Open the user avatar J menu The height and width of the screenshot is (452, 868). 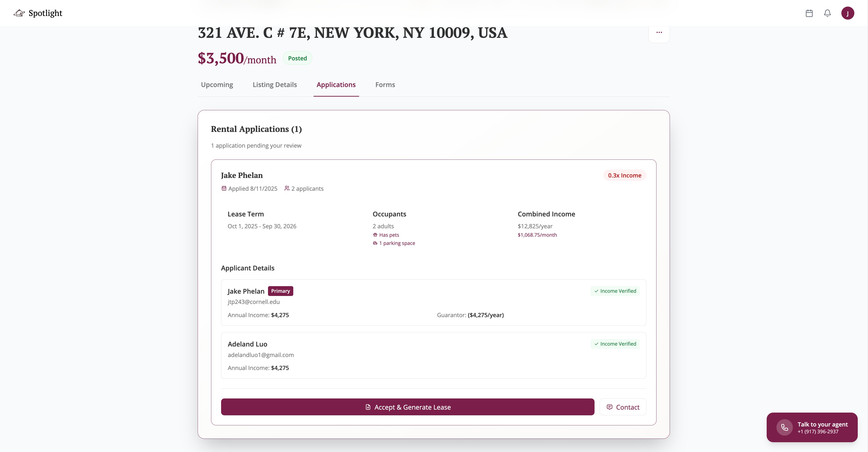[x=848, y=13]
